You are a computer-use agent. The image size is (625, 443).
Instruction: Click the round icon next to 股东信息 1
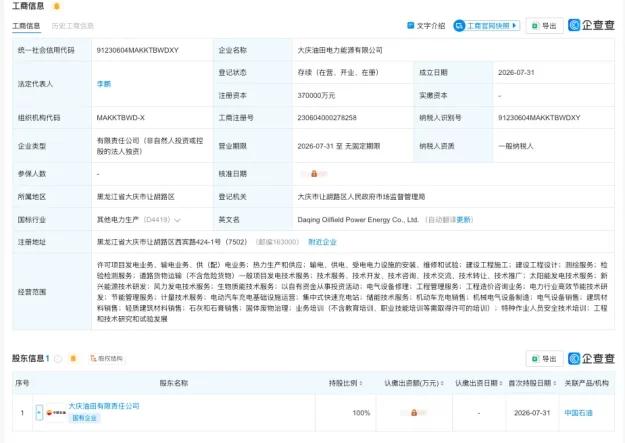click(58, 358)
